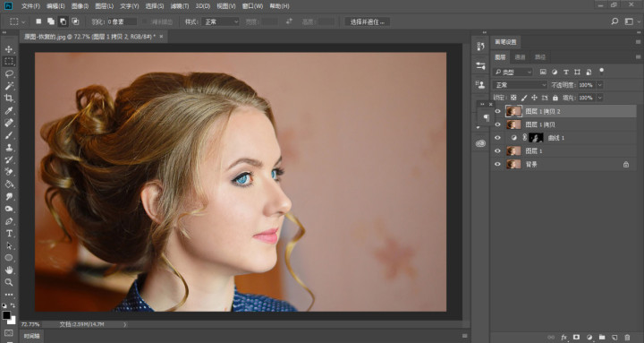The image size is (644, 343).
Task: Select the History Brush tool
Action: click(x=9, y=159)
